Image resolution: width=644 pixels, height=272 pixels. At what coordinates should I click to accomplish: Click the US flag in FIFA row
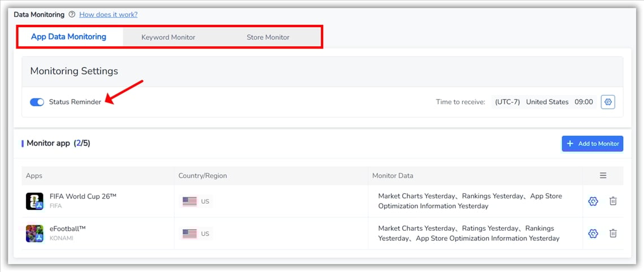(190, 202)
